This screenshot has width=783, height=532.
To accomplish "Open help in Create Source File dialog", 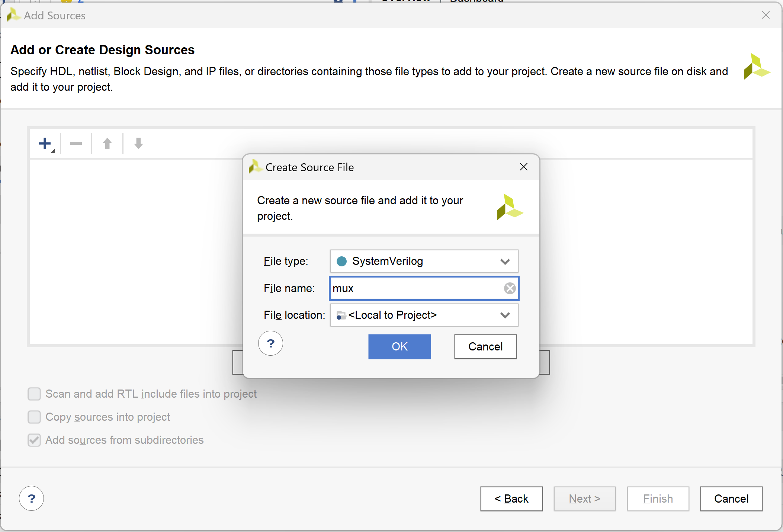I will pos(270,343).
